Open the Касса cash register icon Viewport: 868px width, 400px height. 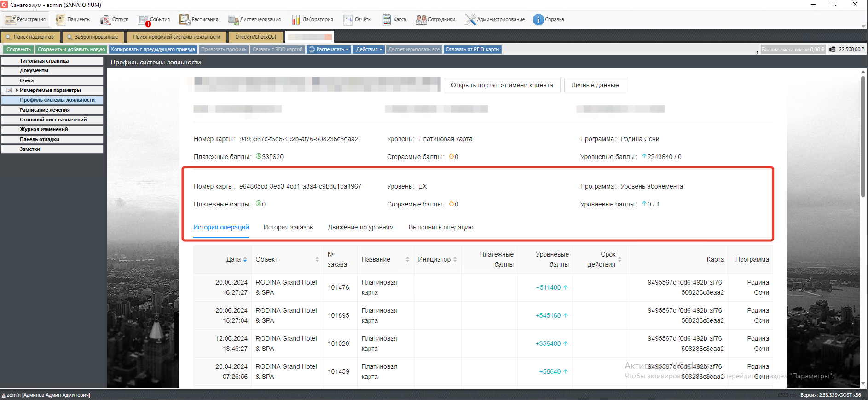[387, 19]
